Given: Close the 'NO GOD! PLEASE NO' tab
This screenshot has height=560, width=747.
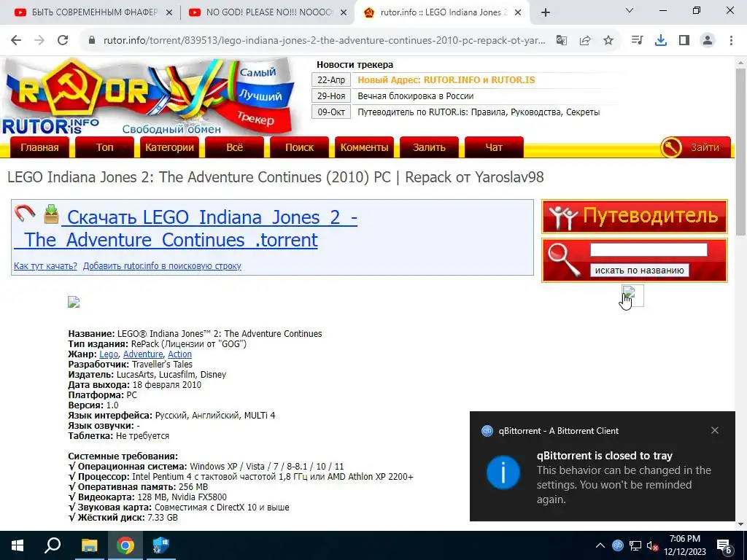Looking at the screenshot, I should coord(344,13).
